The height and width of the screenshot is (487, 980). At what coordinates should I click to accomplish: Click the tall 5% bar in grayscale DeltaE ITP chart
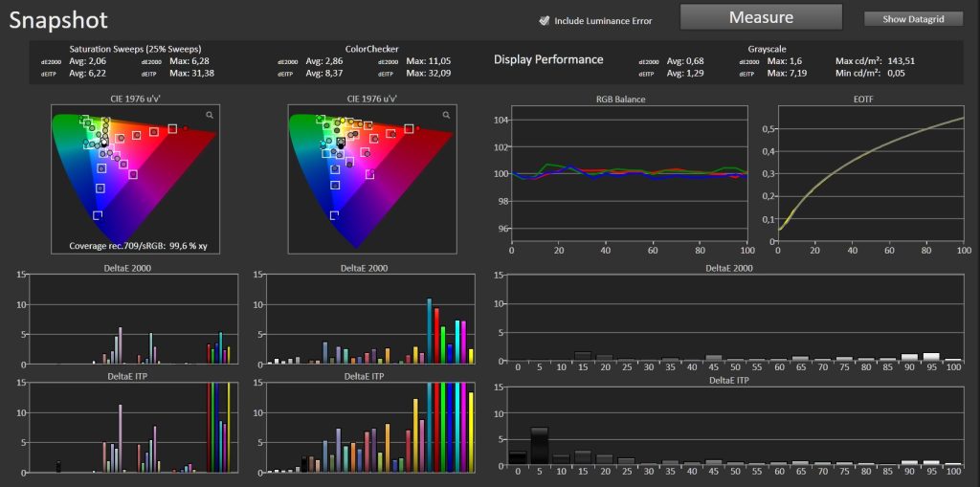point(540,446)
